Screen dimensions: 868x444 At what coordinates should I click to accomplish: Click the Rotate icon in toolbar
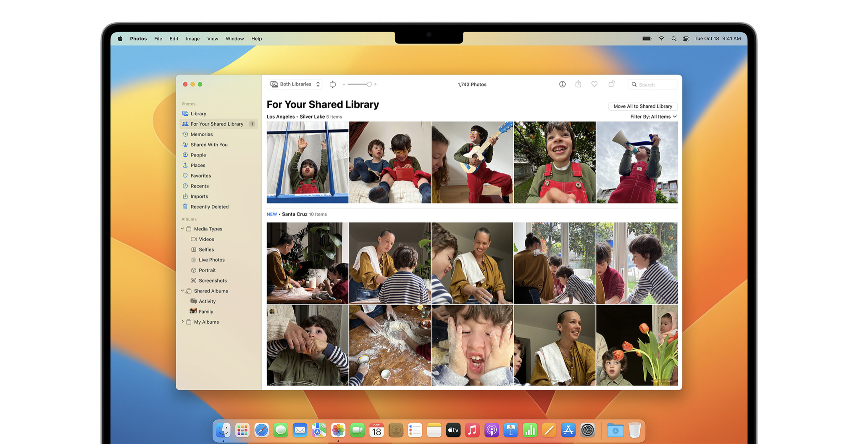pos(611,84)
